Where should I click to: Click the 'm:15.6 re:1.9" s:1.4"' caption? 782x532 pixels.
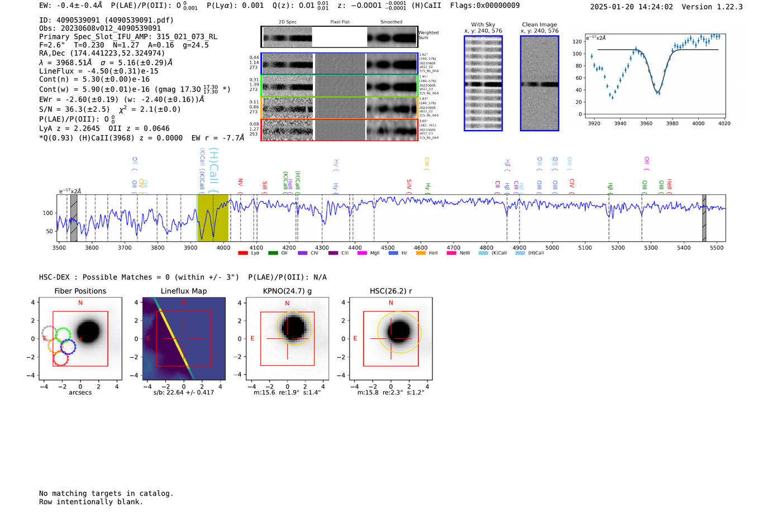click(x=288, y=392)
